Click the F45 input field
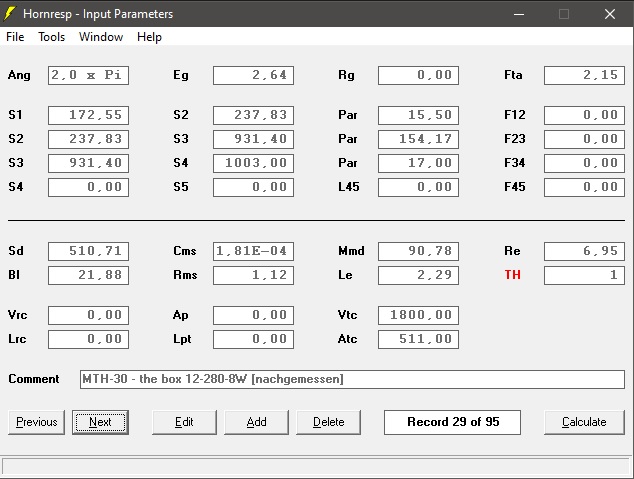Image resolution: width=634 pixels, height=479 pixels. point(584,187)
